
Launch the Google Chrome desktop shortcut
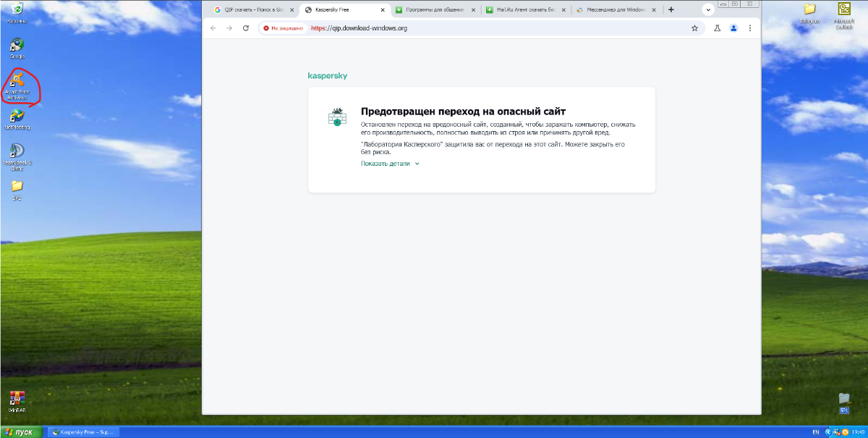[16, 48]
